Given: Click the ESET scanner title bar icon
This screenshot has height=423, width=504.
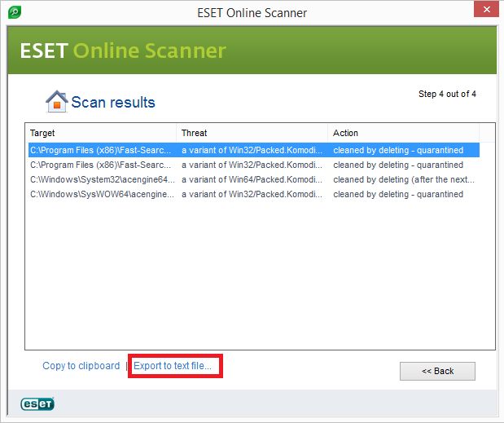Looking at the screenshot, I should tap(15, 12).
